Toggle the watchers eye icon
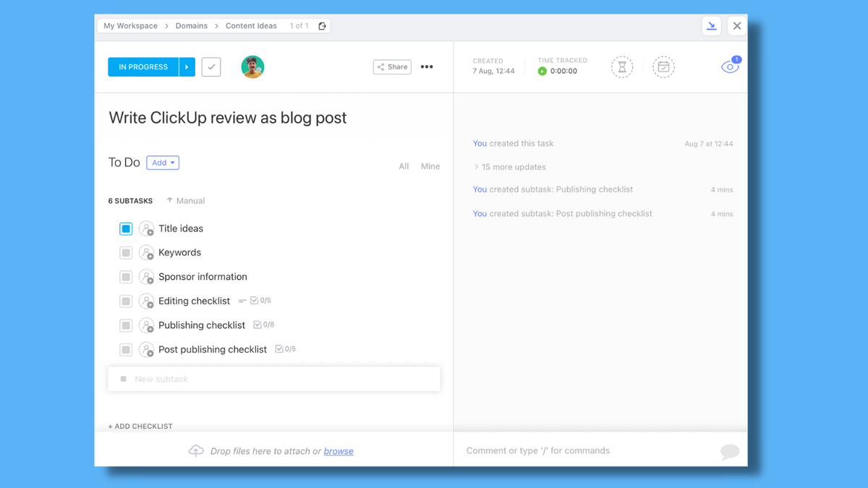The height and width of the screenshot is (488, 868). point(730,67)
